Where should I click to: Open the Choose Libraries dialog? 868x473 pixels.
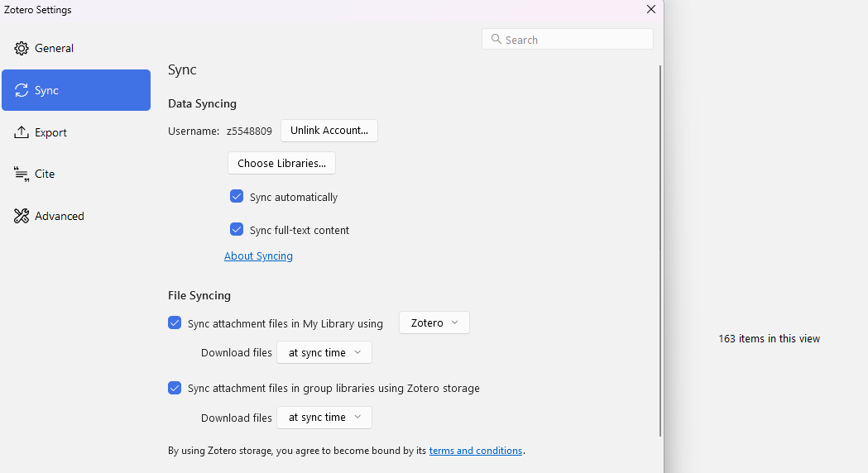coord(282,163)
